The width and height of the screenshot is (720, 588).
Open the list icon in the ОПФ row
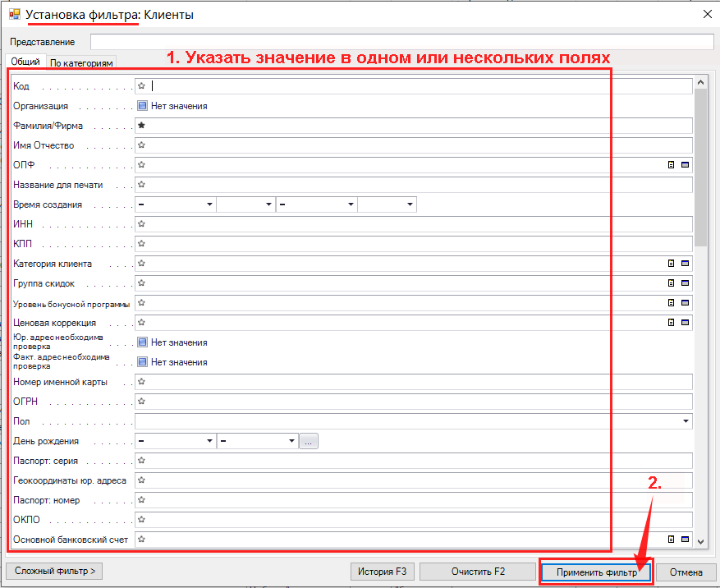click(x=672, y=165)
